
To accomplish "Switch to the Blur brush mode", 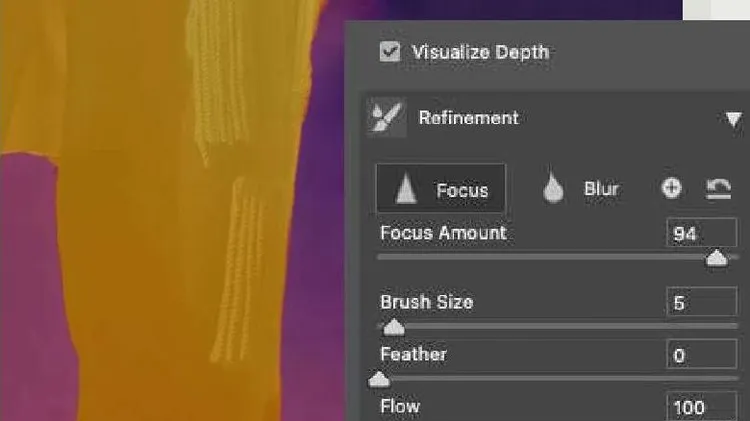I will (x=581, y=188).
